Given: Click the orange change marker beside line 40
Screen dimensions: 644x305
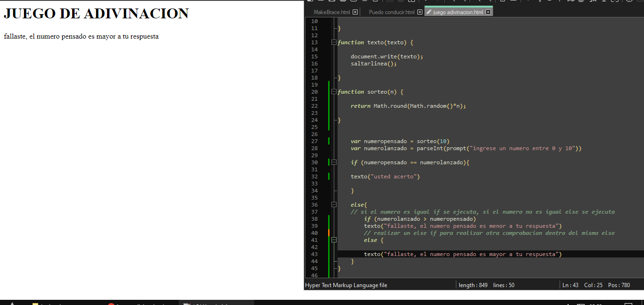Looking at the screenshot, I should [329, 233].
